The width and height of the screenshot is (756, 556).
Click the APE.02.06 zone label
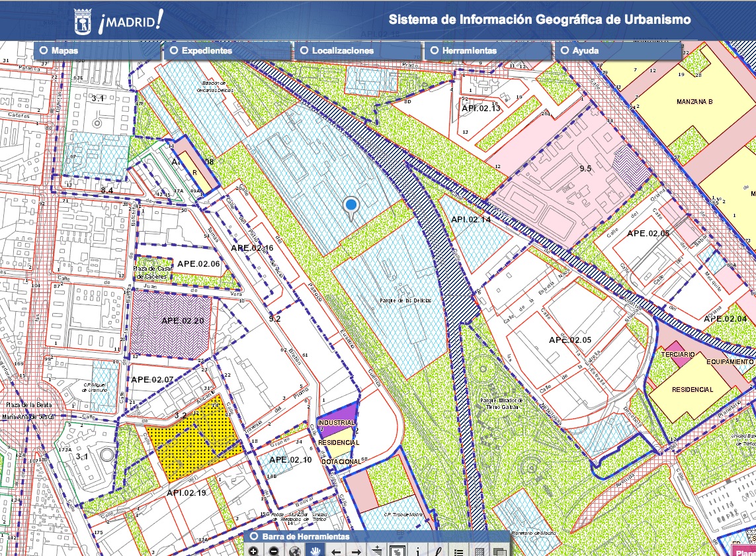(198, 264)
